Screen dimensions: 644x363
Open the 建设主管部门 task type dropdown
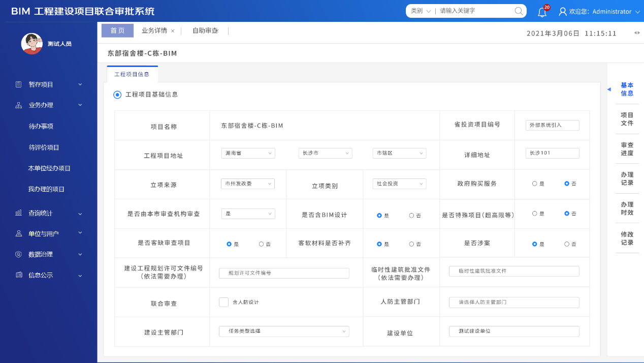[284, 331]
